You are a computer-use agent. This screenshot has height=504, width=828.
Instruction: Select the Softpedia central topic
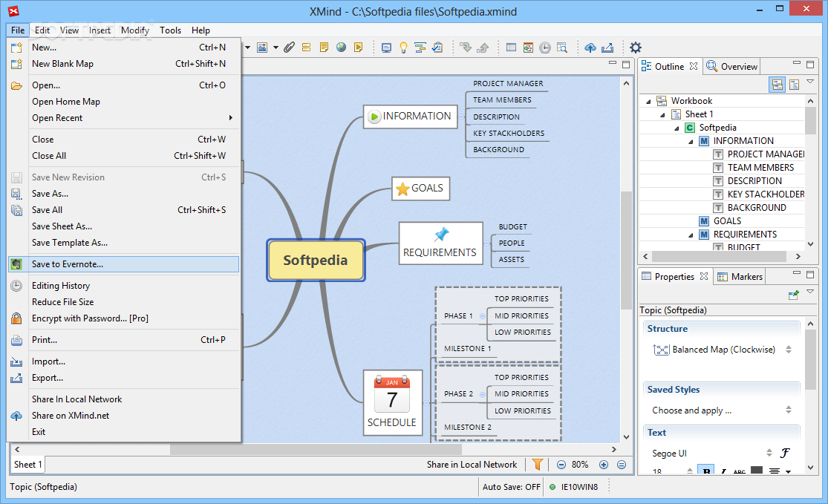click(x=316, y=261)
